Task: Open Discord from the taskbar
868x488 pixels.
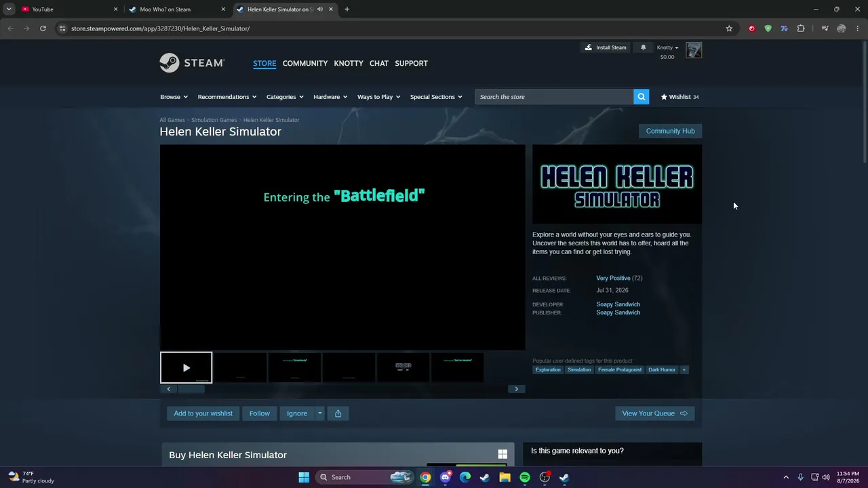Action: 445,477
